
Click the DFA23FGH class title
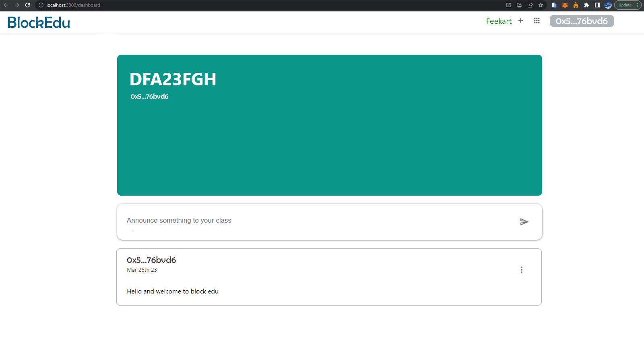pyautogui.click(x=173, y=79)
